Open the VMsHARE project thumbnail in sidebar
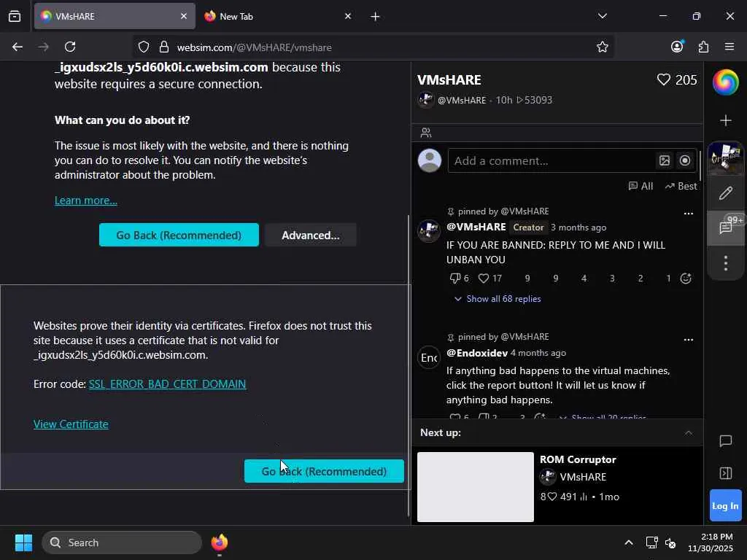Screen dimensions: 747x560 pos(726,157)
